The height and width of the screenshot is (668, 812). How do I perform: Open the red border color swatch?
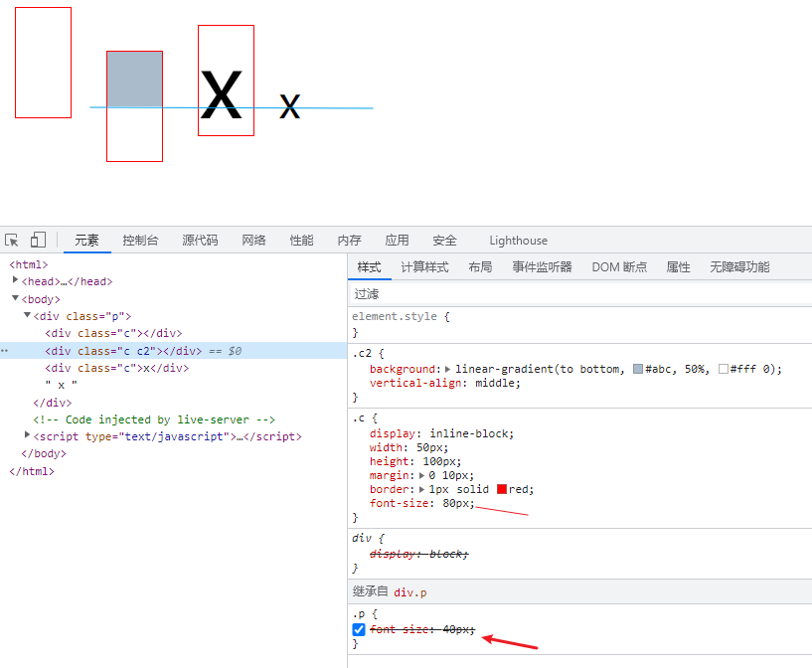[x=501, y=489]
